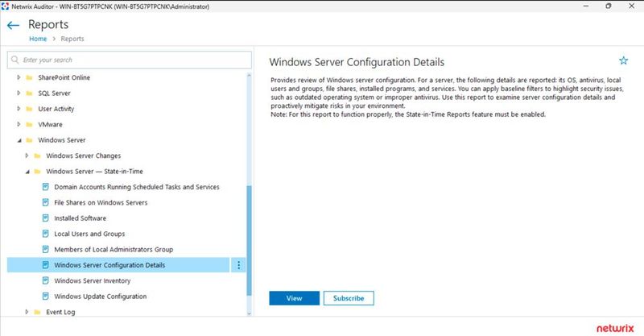
Task: Collapse the Windows Server — State-in-Time node
Action: point(27,172)
